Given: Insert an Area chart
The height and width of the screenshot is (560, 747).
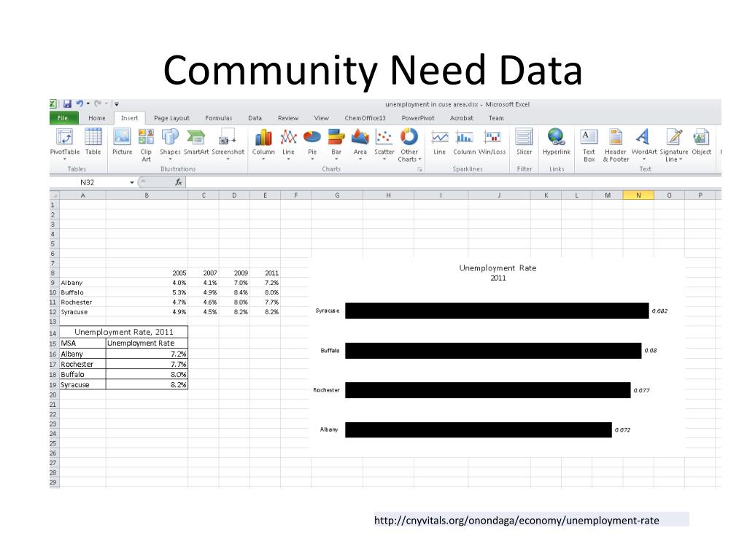Looking at the screenshot, I should tap(360, 144).
